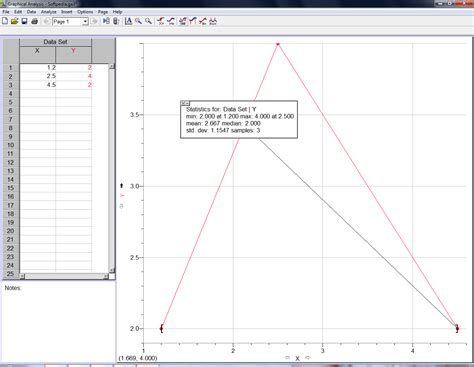
Task: Expand the Page 1 dropdown
Action: coord(85,22)
